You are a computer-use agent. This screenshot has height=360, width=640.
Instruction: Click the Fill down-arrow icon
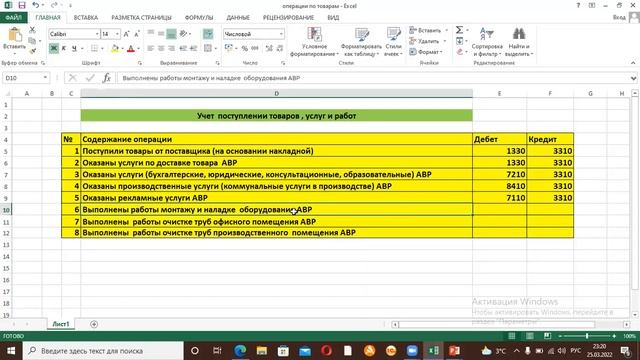coord(460,41)
